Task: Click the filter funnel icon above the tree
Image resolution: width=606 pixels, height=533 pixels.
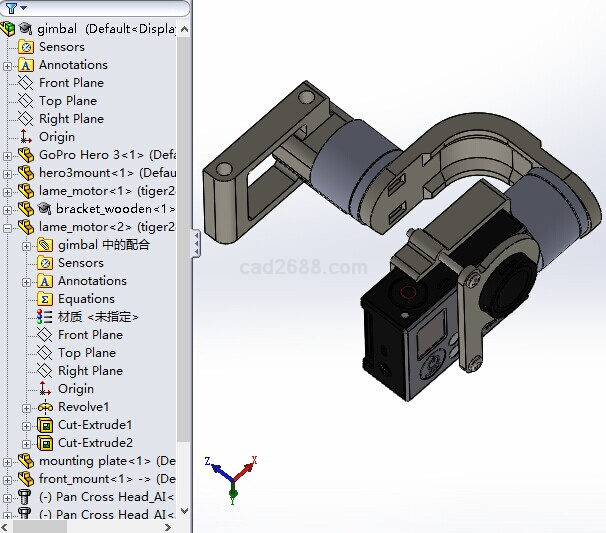Action: (x=10, y=8)
